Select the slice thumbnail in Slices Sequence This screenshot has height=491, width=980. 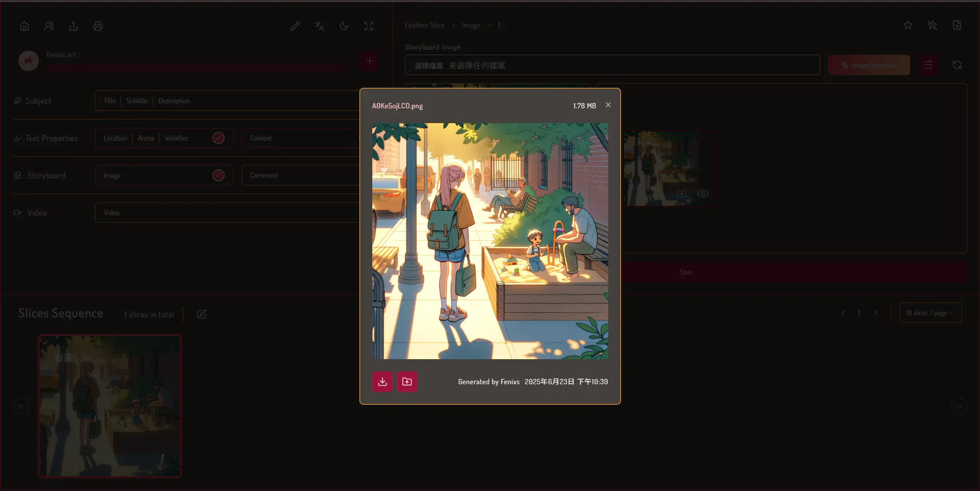pyautogui.click(x=110, y=406)
